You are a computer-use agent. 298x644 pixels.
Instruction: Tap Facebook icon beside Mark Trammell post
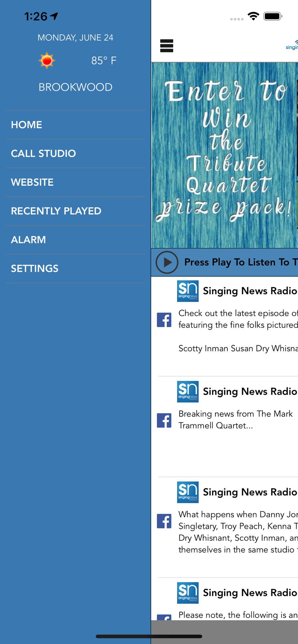pyautogui.click(x=164, y=421)
